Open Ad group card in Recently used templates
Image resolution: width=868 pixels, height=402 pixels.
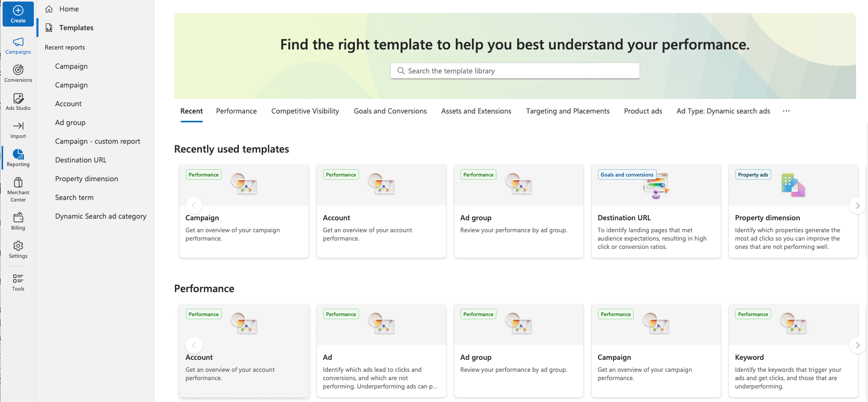click(519, 211)
